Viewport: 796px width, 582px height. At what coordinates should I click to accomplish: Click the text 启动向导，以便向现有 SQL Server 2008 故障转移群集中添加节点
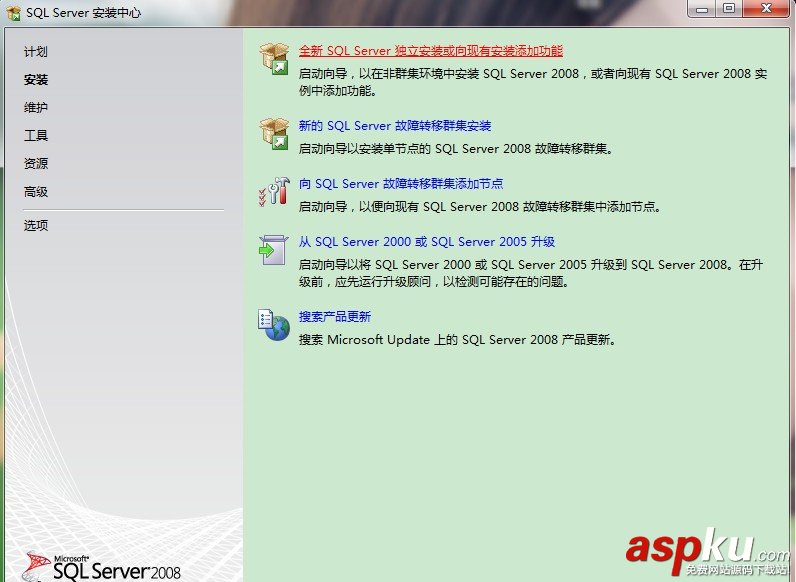pos(480,207)
